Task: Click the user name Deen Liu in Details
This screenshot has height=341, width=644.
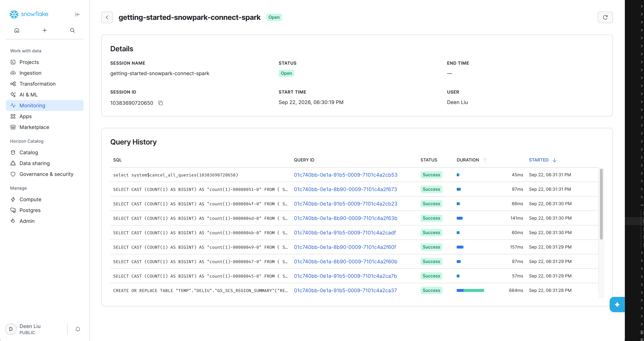Action: pos(457,102)
